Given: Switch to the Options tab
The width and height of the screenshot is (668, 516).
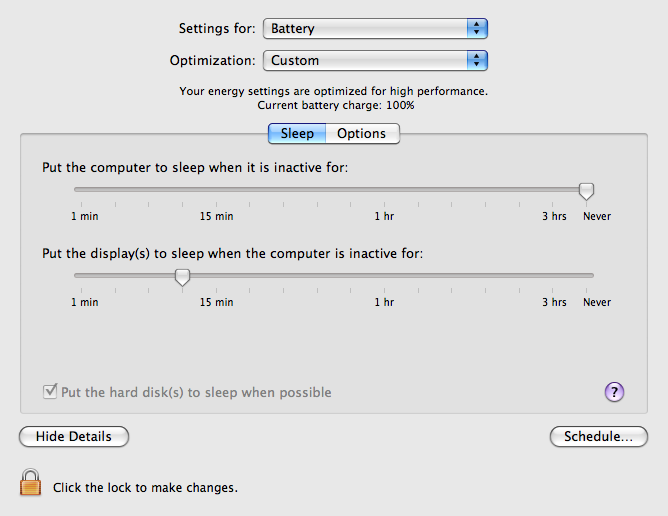Looking at the screenshot, I should coord(362,133).
